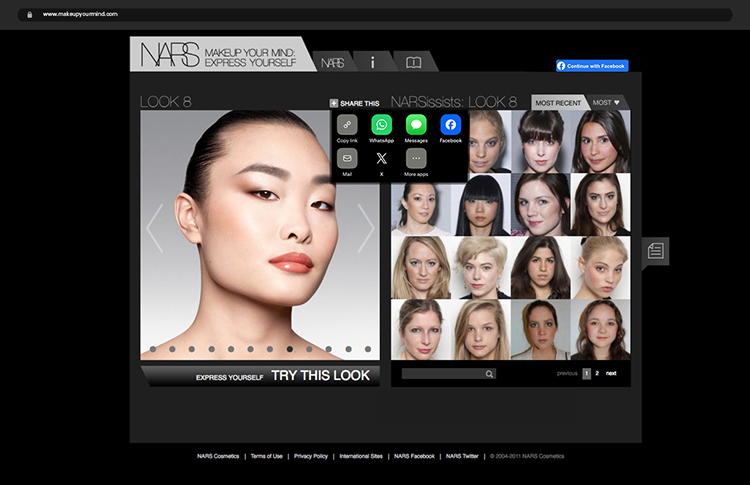Open the NARS tab
The image size is (750, 485).
[332, 62]
